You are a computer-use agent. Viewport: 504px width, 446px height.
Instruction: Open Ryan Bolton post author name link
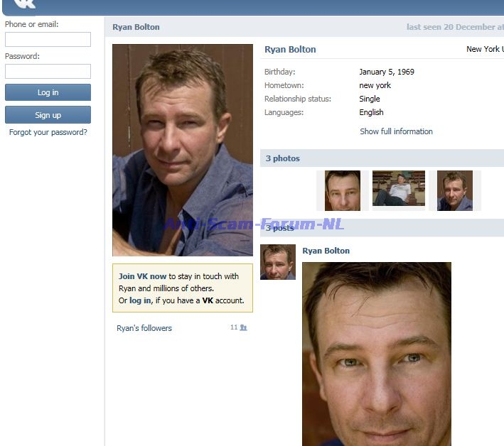point(326,251)
